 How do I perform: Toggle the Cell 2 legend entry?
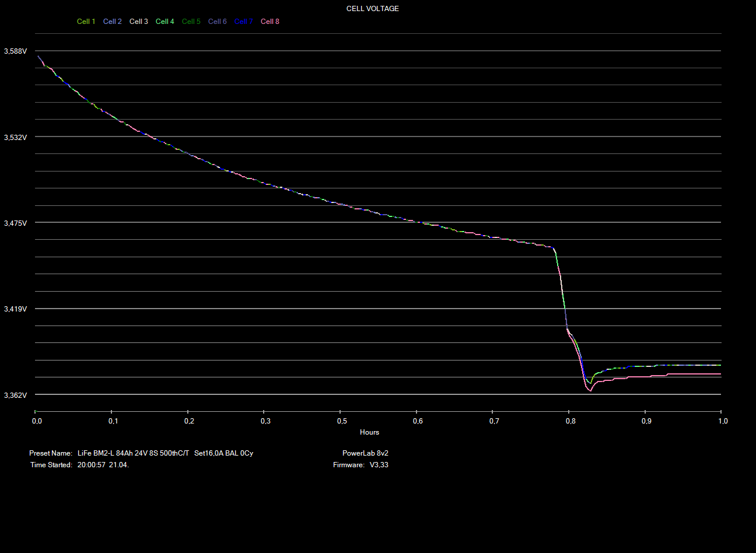112,22
